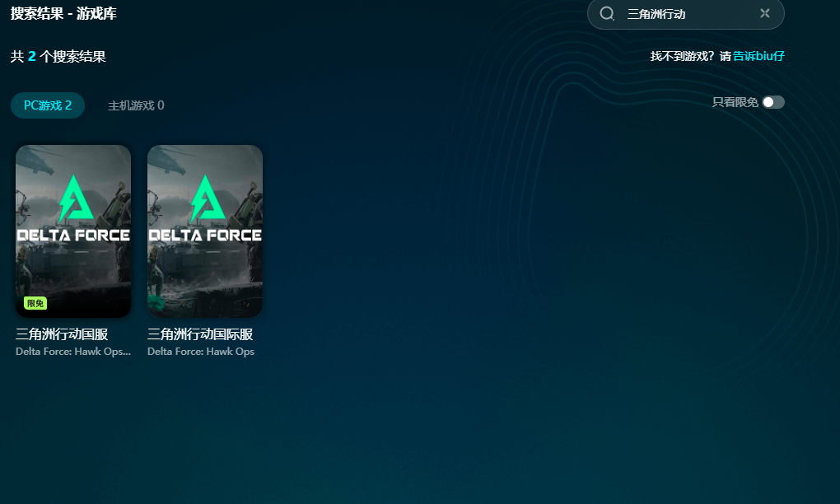Switch to the PC游戏 2 tab

click(x=48, y=105)
